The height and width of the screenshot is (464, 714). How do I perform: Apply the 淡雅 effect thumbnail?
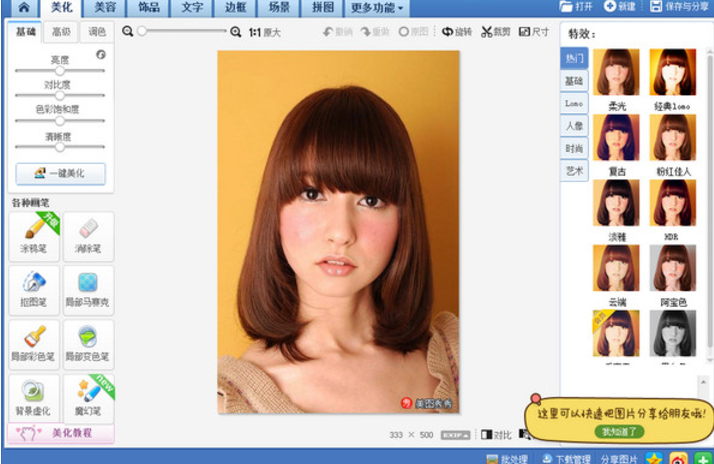(x=616, y=202)
